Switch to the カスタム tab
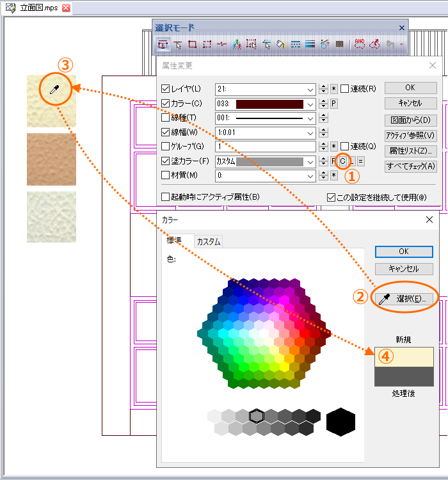Screen dimensions: 448x480 [209, 241]
